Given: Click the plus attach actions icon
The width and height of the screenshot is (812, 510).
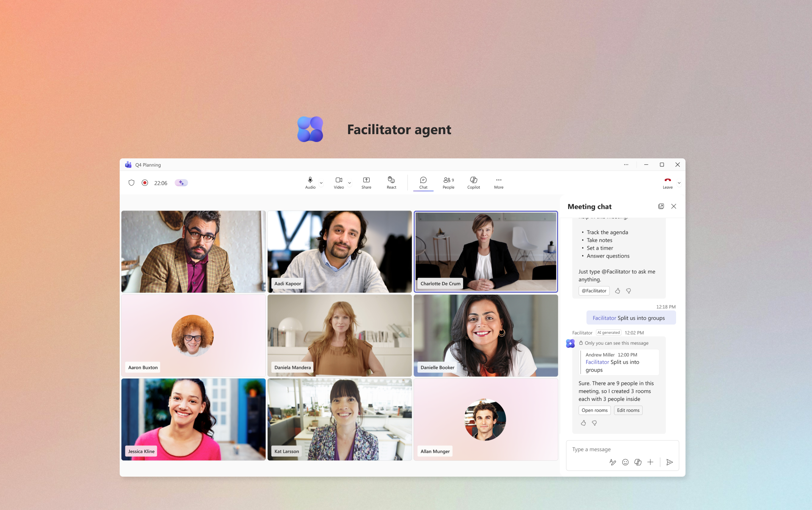Looking at the screenshot, I should tap(650, 462).
